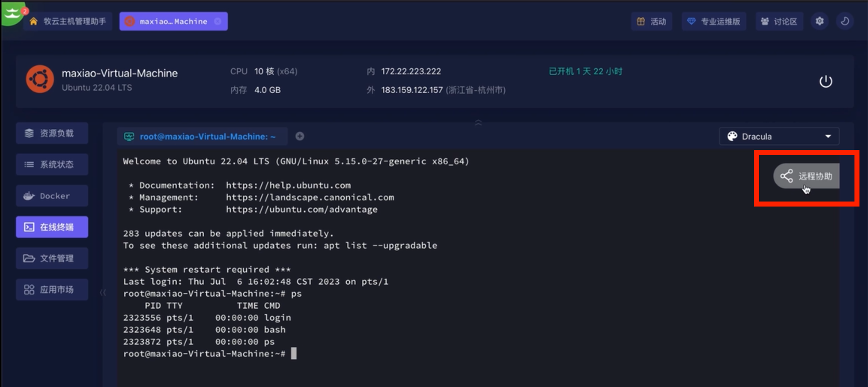Open 应用市场 app market
The width and height of the screenshot is (868, 387).
tap(52, 290)
